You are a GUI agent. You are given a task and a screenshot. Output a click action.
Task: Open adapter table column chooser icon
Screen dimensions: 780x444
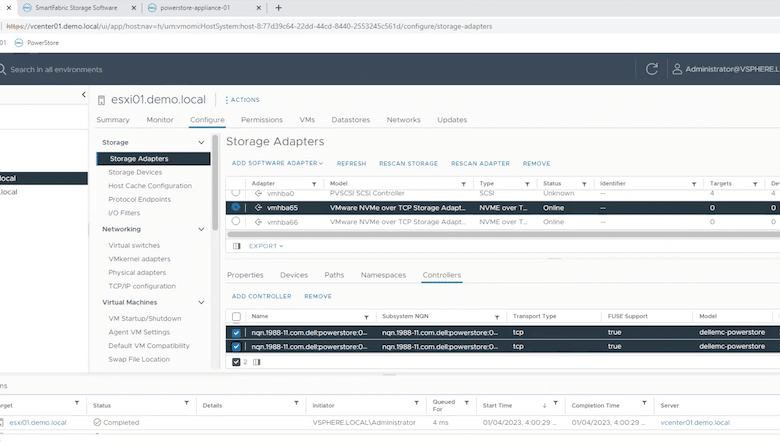tap(237, 246)
